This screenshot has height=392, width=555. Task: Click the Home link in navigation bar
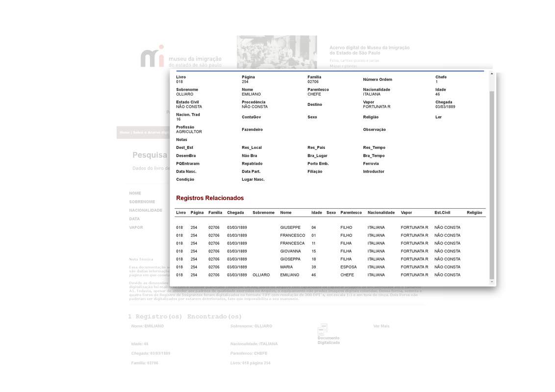[x=125, y=133]
